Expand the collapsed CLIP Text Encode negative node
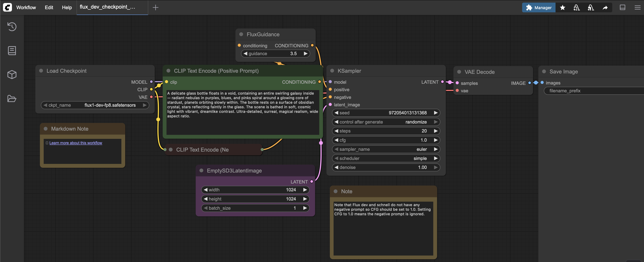The image size is (644, 262). coord(171,150)
